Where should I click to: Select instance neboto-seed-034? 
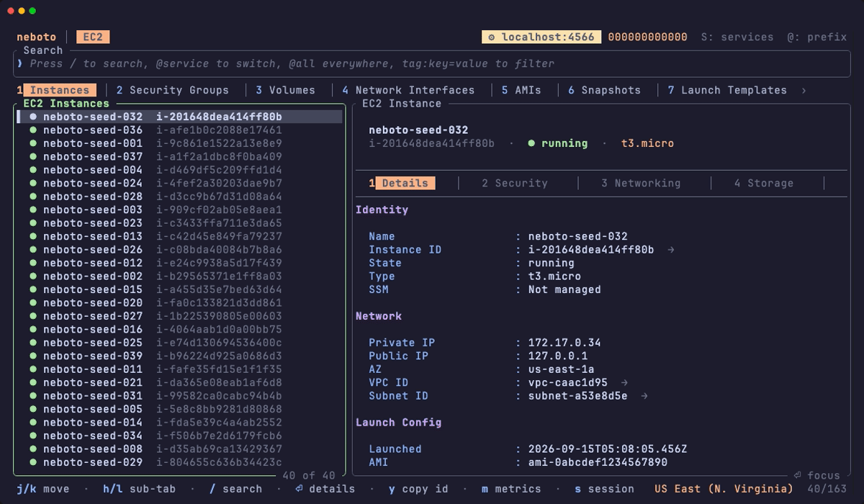[x=179, y=436]
